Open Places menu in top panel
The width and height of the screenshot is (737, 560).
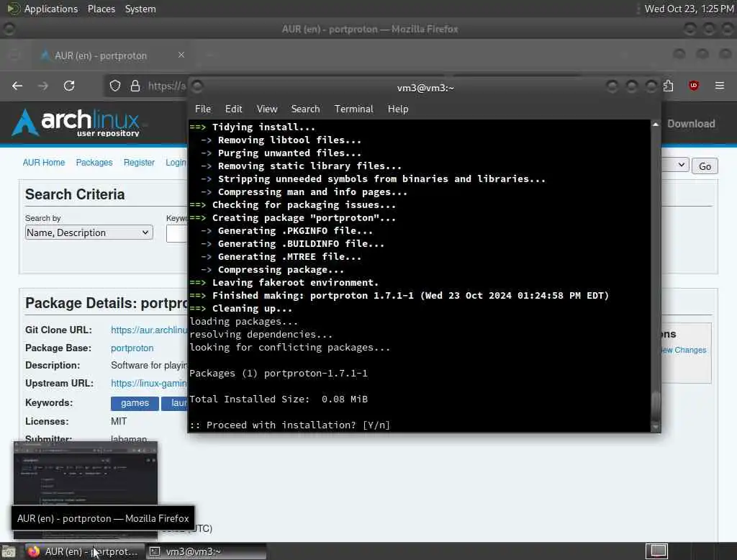(x=101, y=9)
